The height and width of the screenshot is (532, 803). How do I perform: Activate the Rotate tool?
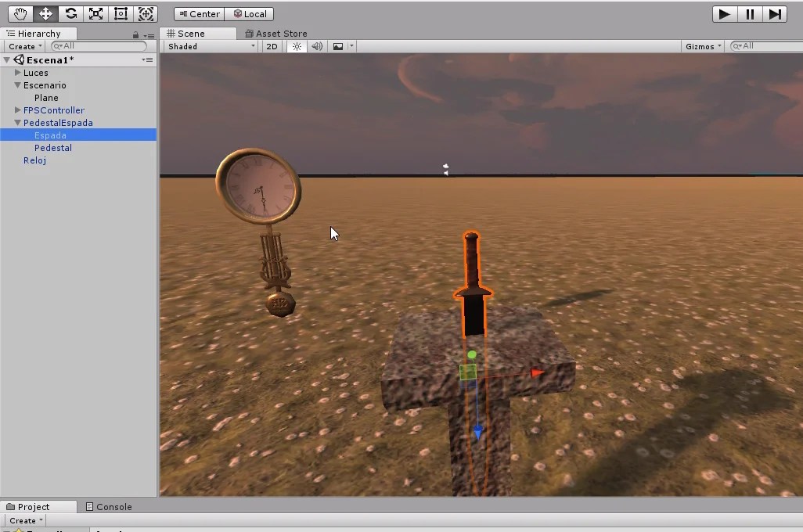point(70,13)
